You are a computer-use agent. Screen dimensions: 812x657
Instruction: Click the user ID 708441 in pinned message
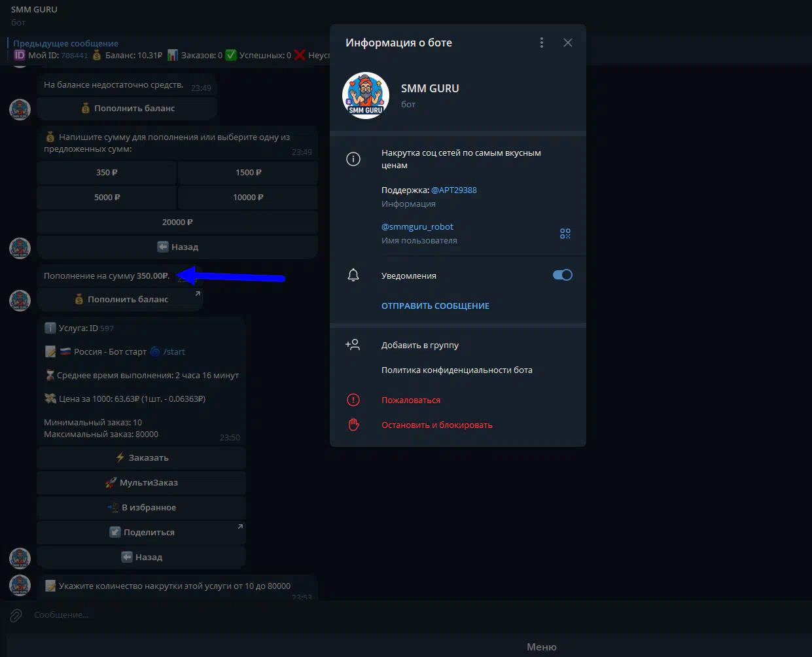tap(75, 56)
